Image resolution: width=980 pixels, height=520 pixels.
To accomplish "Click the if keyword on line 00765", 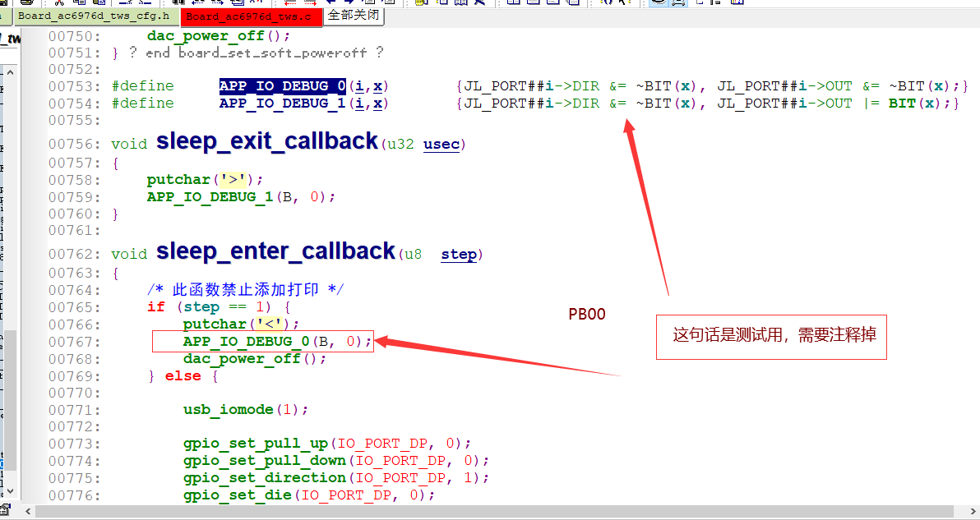I will [155, 307].
